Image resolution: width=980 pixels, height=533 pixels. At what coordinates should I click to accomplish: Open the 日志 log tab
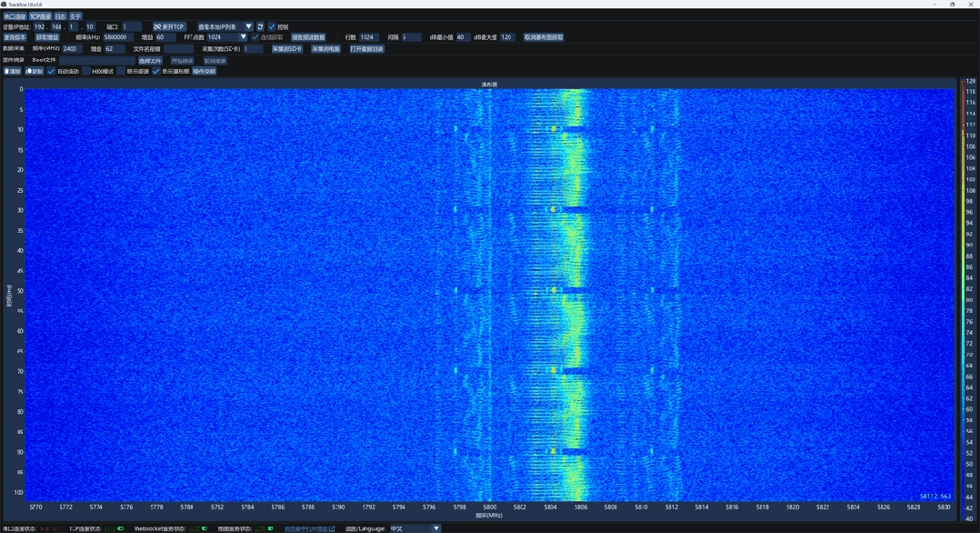60,16
